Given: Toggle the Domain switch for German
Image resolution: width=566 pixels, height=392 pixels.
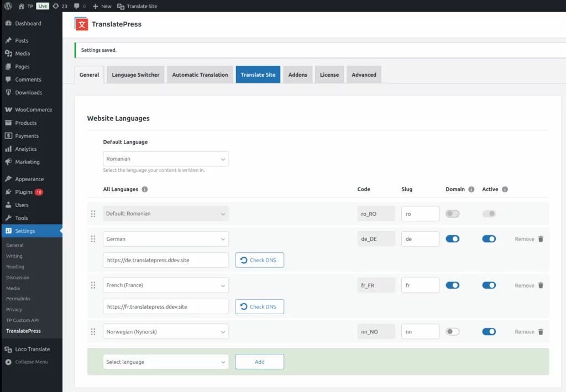Looking at the screenshot, I should [x=452, y=239].
